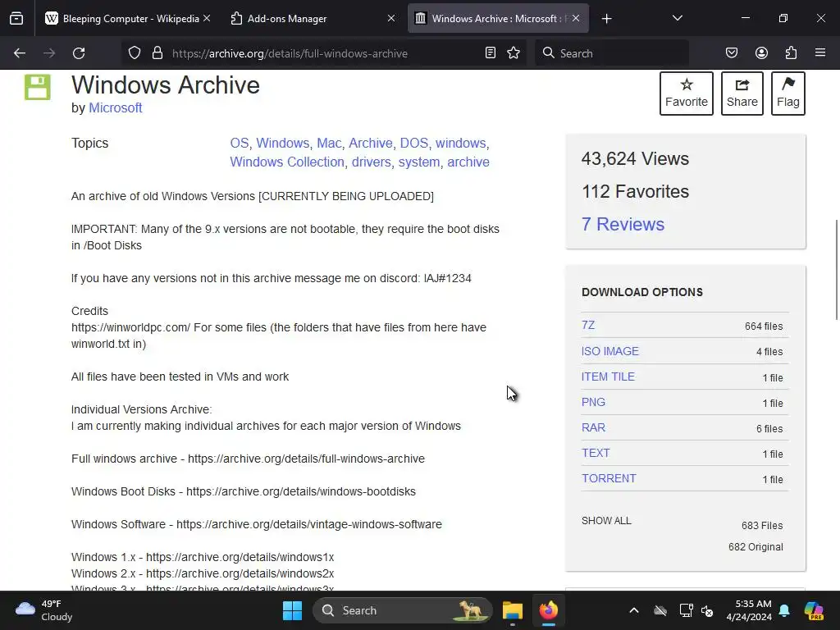The width and height of the screenshot is (840, 630).
Task: Go back to the previous page
Action: 20,53
